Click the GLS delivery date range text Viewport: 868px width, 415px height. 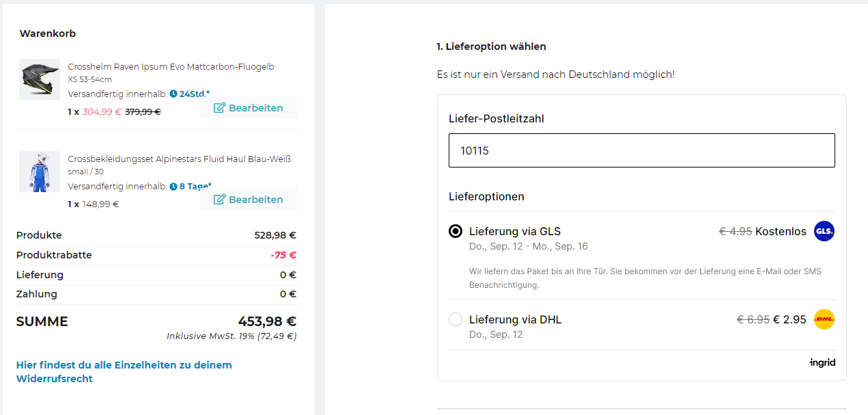(x=528, y=246)
